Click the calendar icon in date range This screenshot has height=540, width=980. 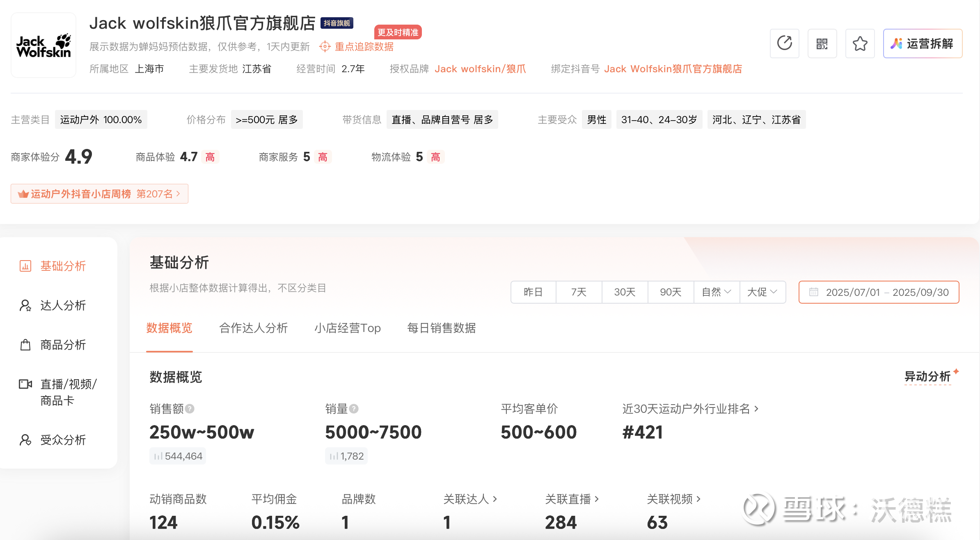click(813, 292)
